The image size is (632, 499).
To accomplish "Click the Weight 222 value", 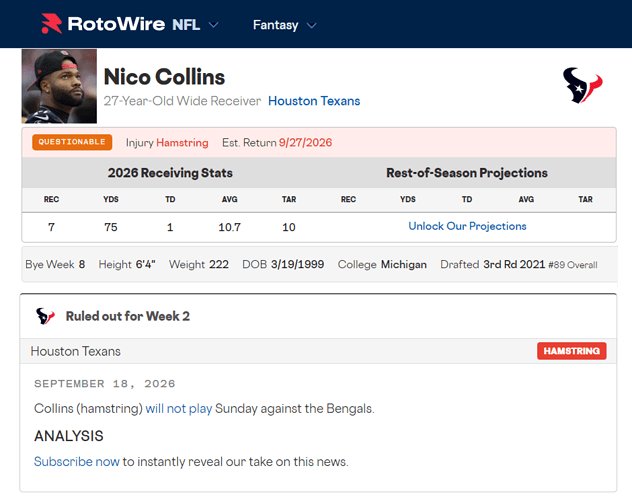I will click(x=218, y=264).
